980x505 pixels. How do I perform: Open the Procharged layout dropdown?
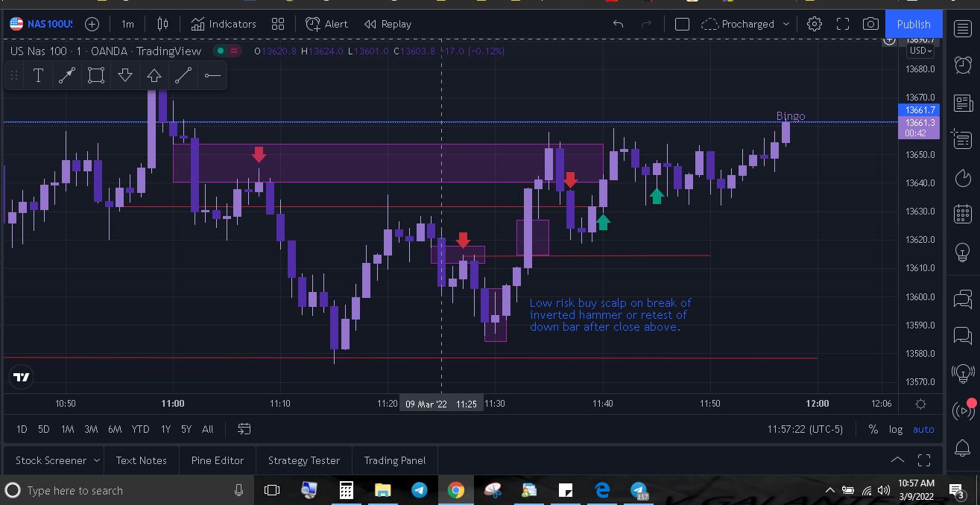pos(745,24)
